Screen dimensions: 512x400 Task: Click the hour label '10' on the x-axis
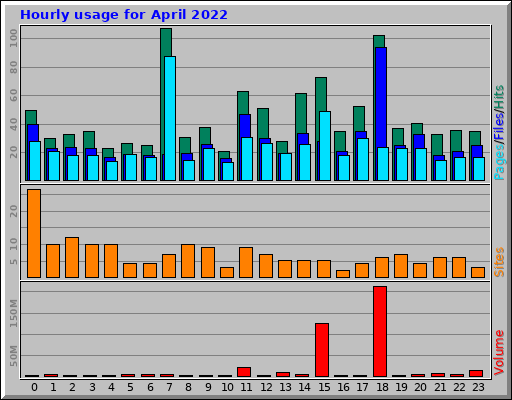click(227, 387)
